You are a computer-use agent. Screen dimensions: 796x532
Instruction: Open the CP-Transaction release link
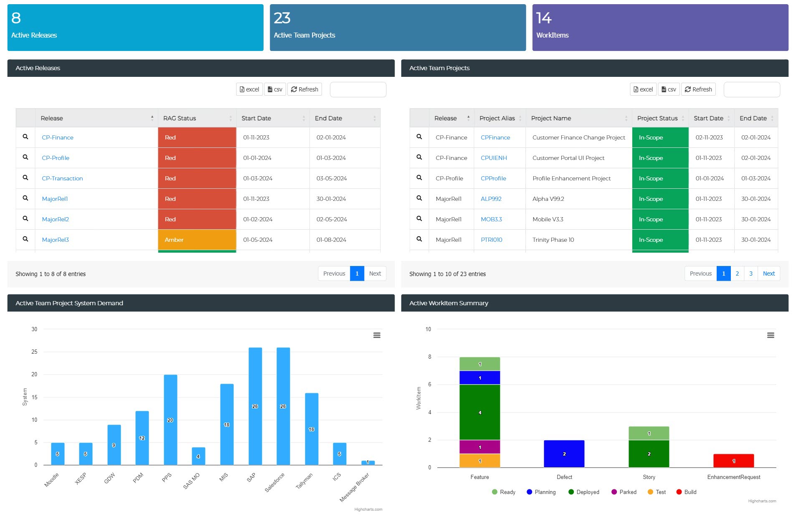[62, 178]
